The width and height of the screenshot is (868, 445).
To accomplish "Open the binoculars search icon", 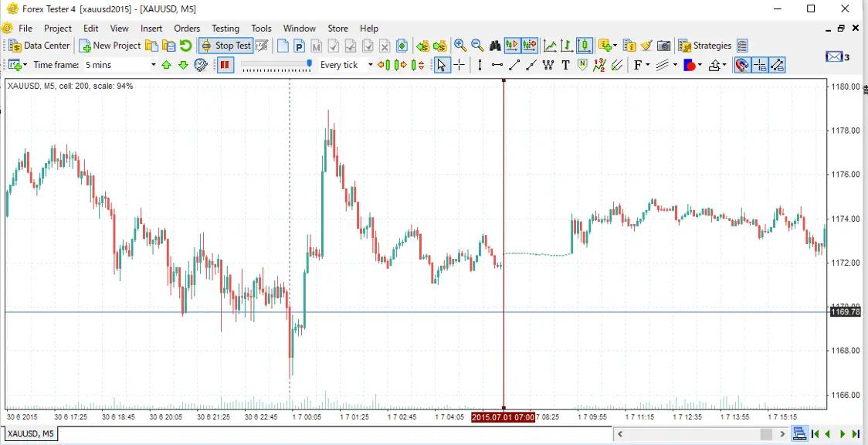I will tap(495, 46).
